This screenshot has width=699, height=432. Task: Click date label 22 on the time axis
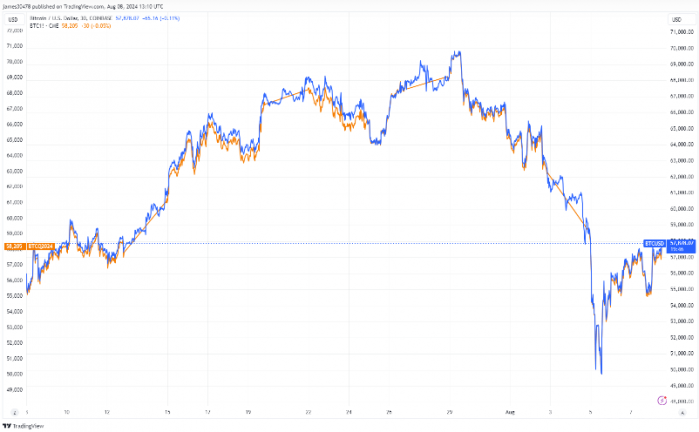coord(309,411)
